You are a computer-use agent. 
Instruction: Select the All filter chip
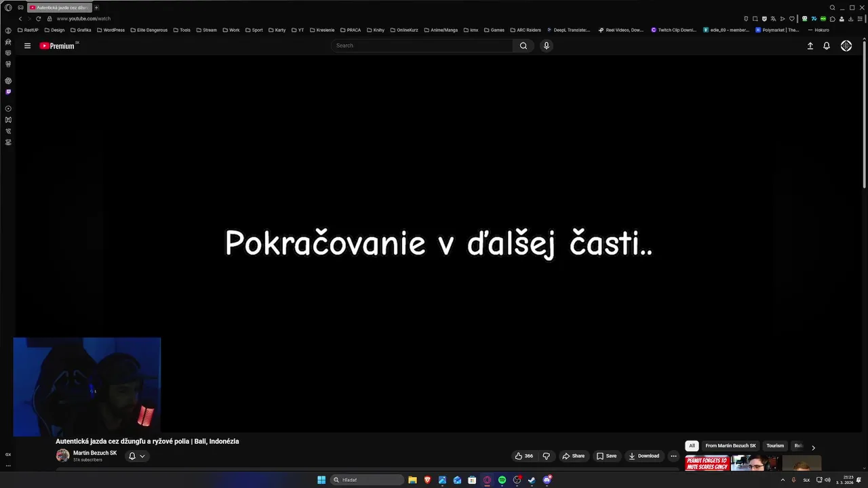click(x=692, y=446)
